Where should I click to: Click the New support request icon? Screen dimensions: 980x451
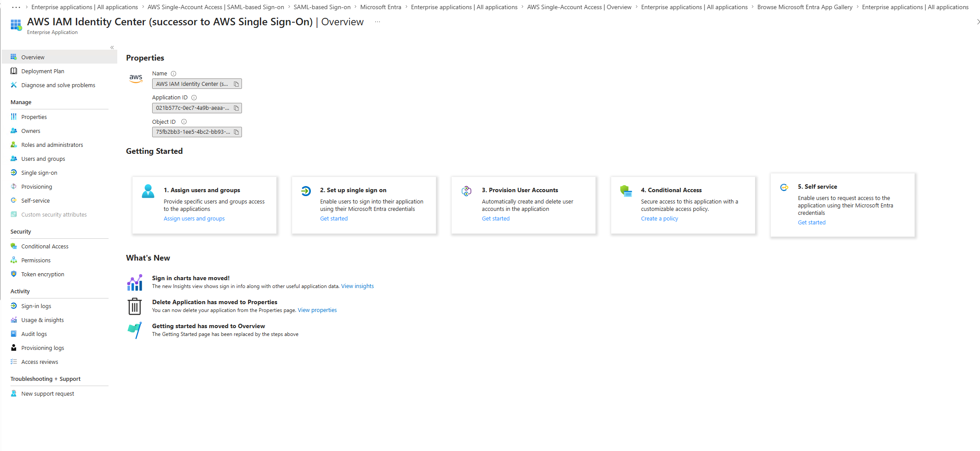coord(14,393)
